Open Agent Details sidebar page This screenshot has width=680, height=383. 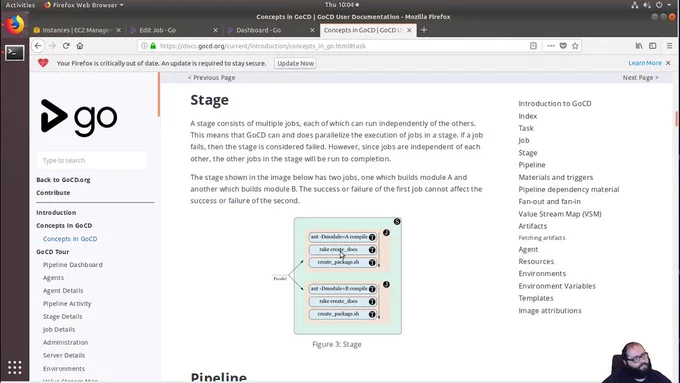(x=63, y=291)
